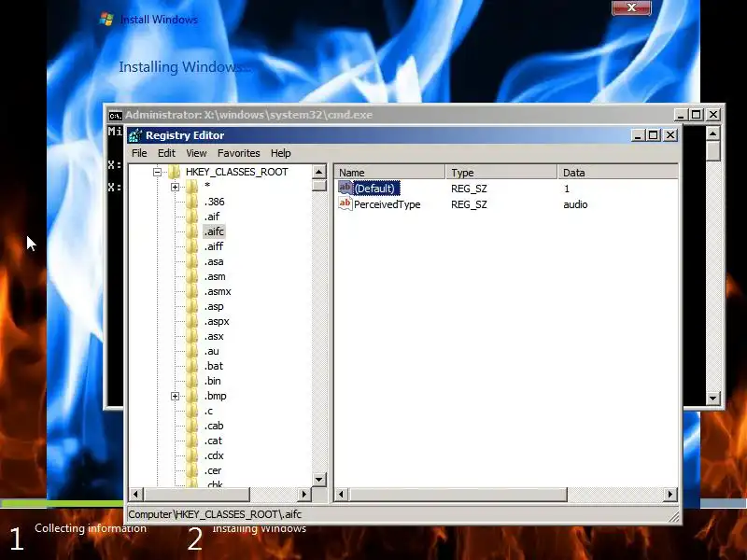Select the .bat key label
The image size is (747, 560).
click(214, 366)
